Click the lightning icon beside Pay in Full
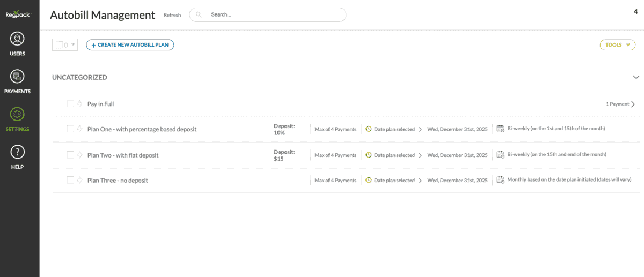 pos(80,104)
